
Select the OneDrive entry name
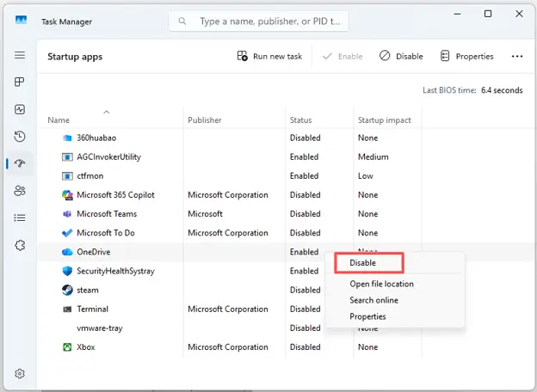pyautogui.click(x=94, y=252)
